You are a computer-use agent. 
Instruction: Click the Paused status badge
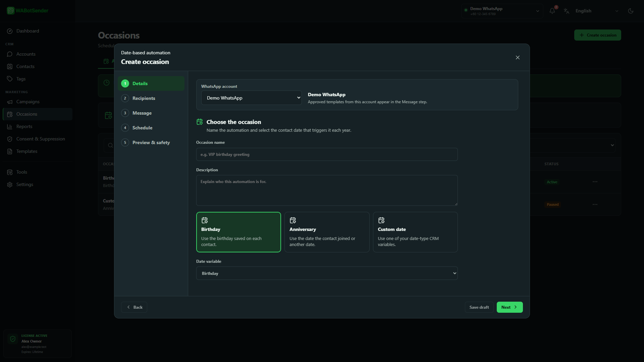[552, 204]
